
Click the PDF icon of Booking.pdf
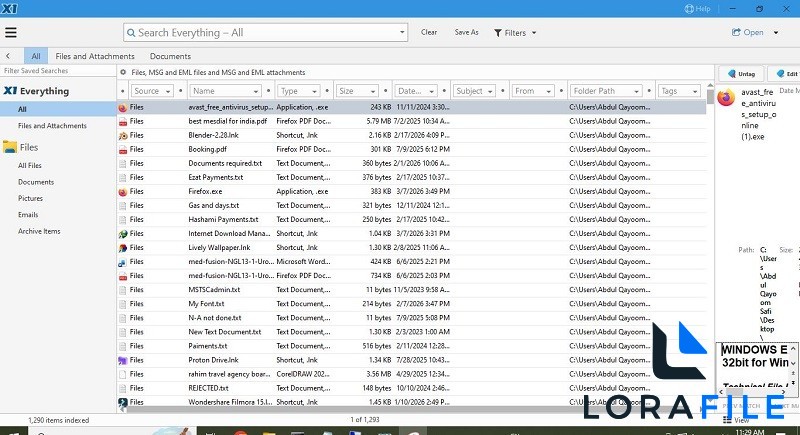(x=122, y=150)
